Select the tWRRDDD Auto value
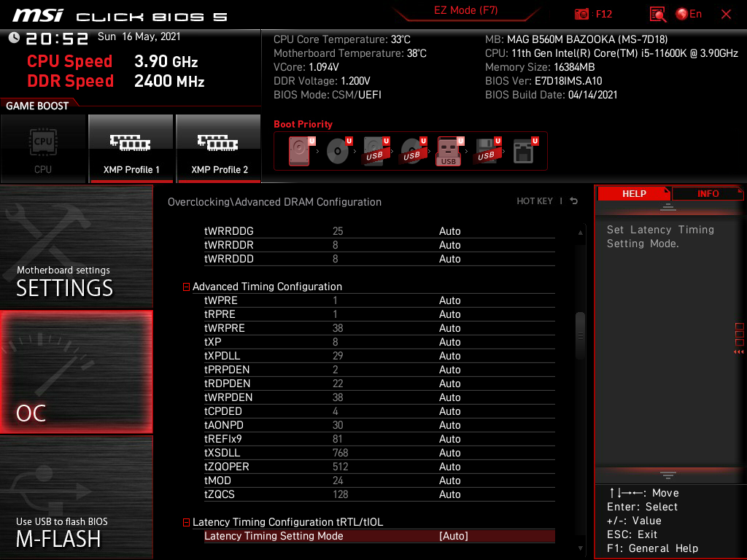Screen dimensions: 747x560 point(449,259)
